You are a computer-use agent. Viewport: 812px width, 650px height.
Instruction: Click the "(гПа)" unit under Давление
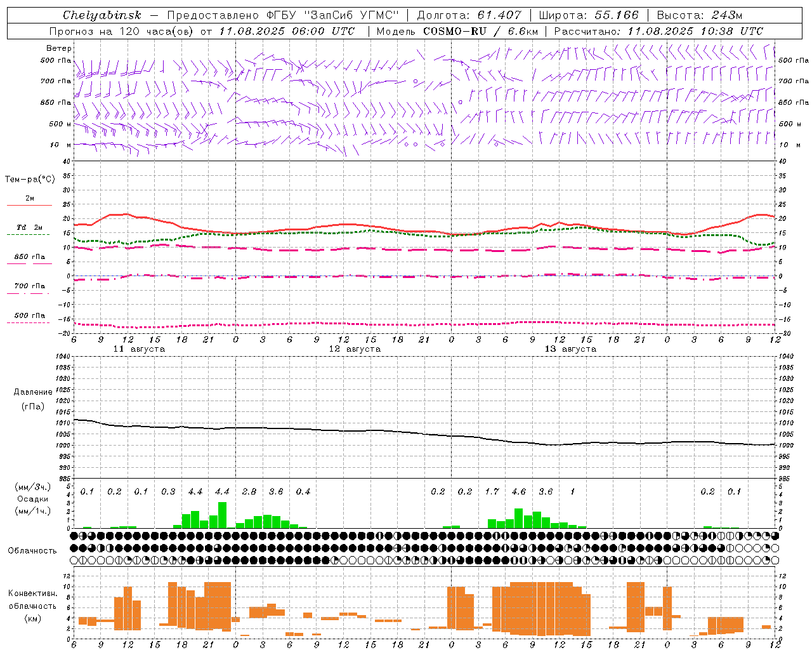pos(33,407)
